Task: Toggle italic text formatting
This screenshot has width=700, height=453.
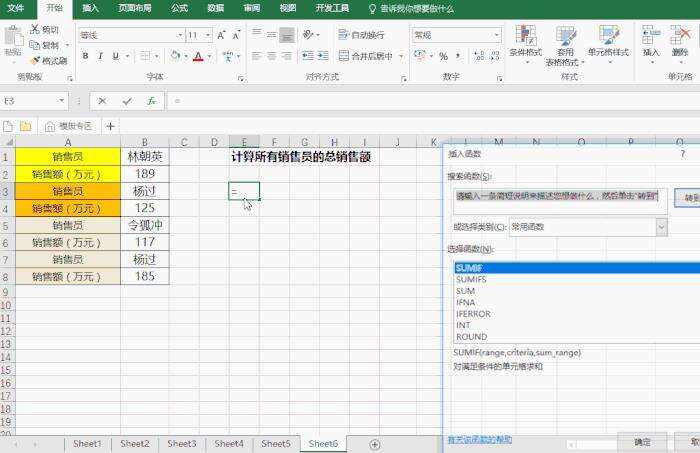Action: tap(101, 56)
